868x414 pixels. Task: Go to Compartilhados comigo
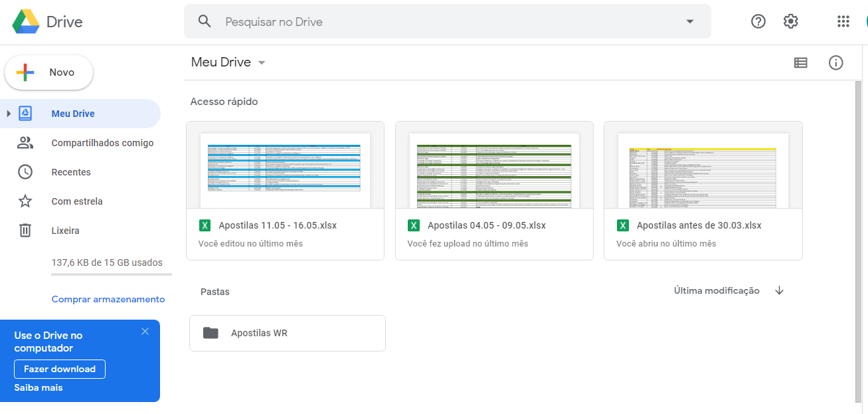pyautogui.click(x=102, y=143)
